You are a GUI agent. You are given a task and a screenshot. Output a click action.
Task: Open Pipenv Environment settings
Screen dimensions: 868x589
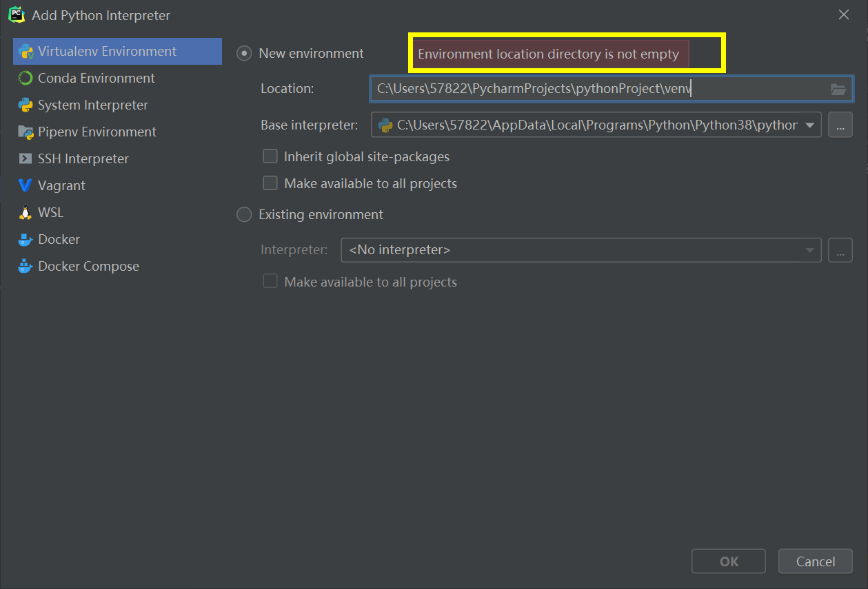117,132
